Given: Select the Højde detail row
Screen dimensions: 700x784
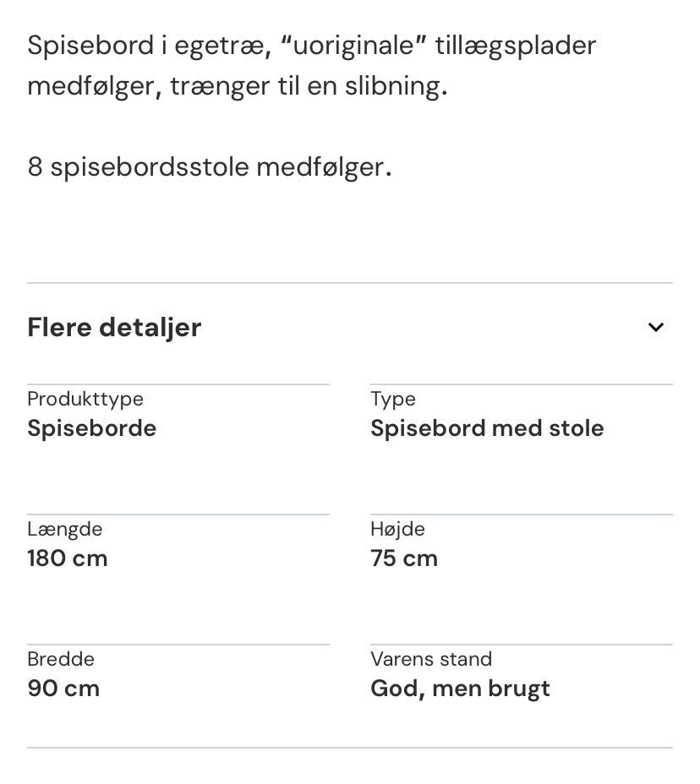Looking at the screenshot, I should click(397, 529).
